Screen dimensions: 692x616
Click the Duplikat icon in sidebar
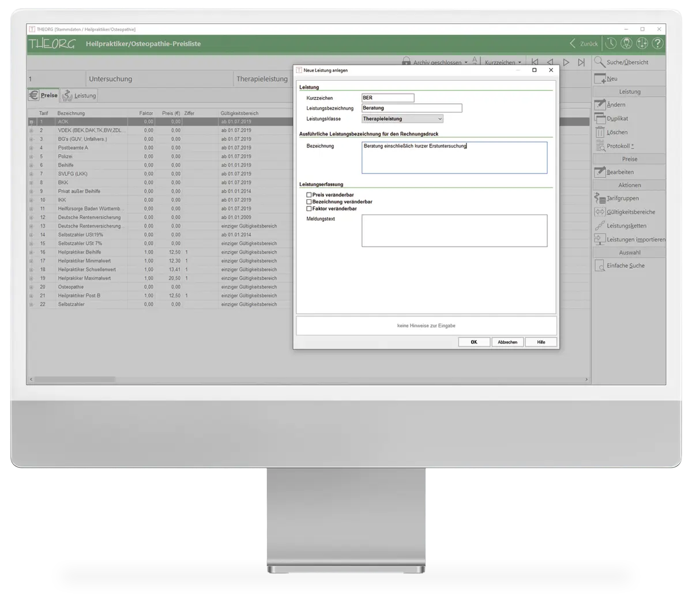click(x=600, y=118)
